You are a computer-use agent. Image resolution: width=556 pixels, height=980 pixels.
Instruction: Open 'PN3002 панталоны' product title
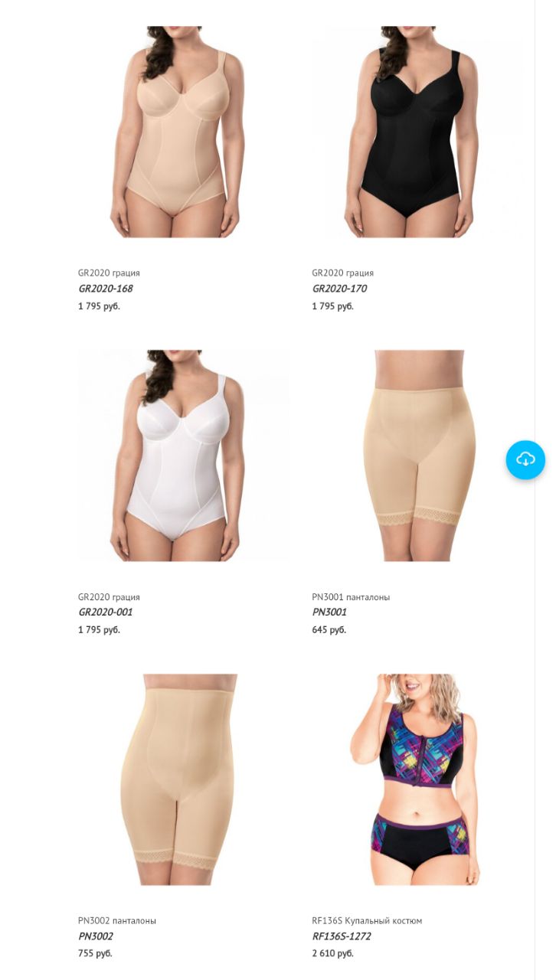[x=117, y=921]
